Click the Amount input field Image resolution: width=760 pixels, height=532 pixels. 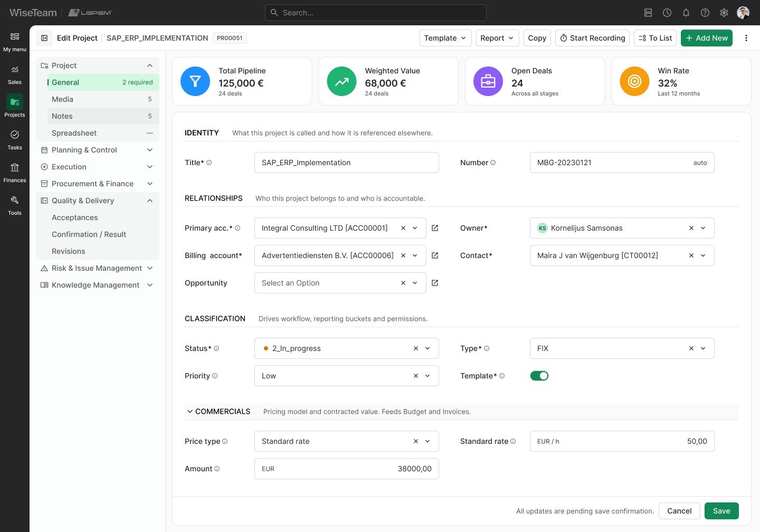tap(347, 469)
